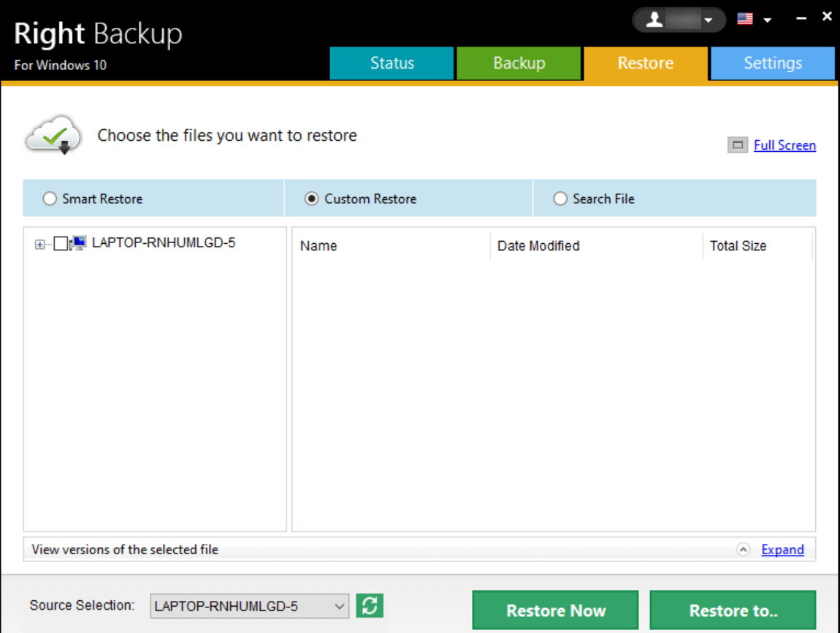Viewport: 840px width, 633px height.
Task: Click the Full Screen window icon
Action: coord(738,145)
